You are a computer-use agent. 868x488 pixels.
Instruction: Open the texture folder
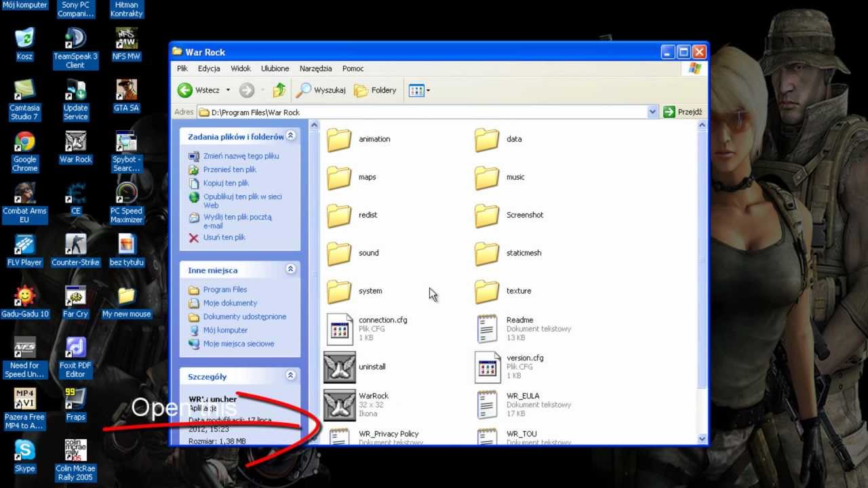point(502,291)
